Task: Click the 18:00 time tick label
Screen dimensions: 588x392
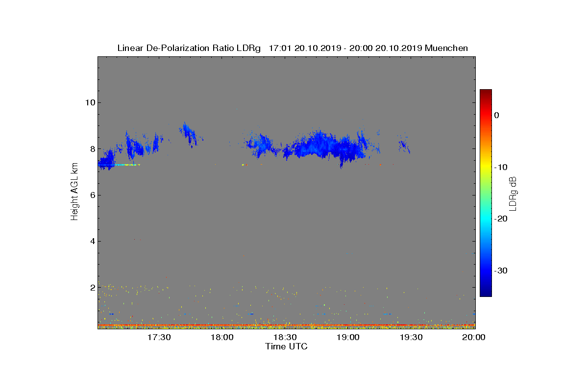Action: [222, 337]
